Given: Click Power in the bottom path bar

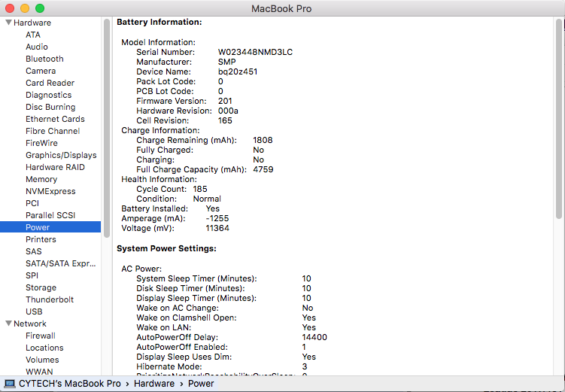Looking at the screenshot, I should 201,384.
